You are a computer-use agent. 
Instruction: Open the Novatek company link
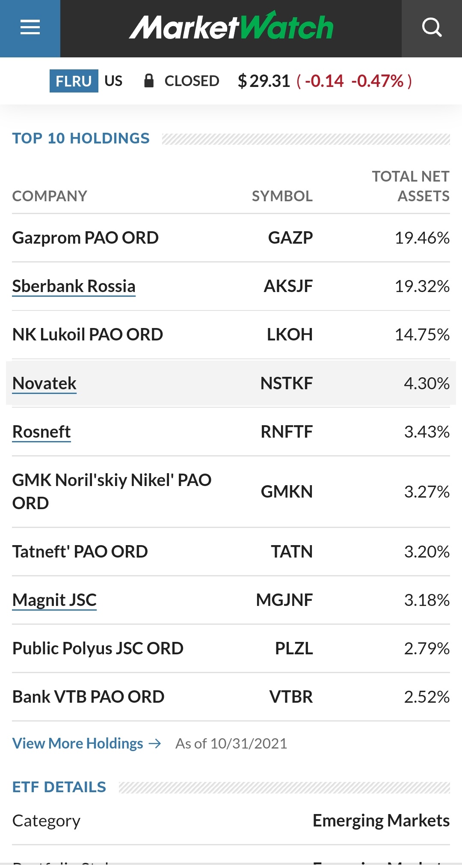(44, 383)
